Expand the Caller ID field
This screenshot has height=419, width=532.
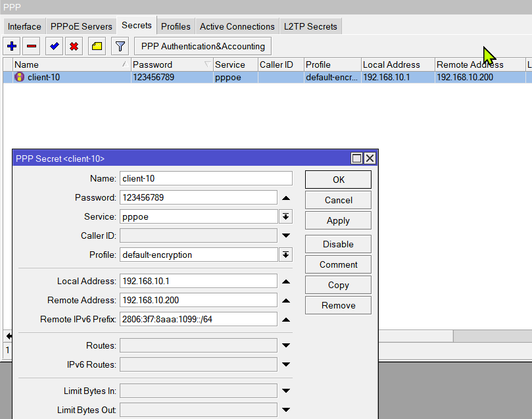click(285, 235)
